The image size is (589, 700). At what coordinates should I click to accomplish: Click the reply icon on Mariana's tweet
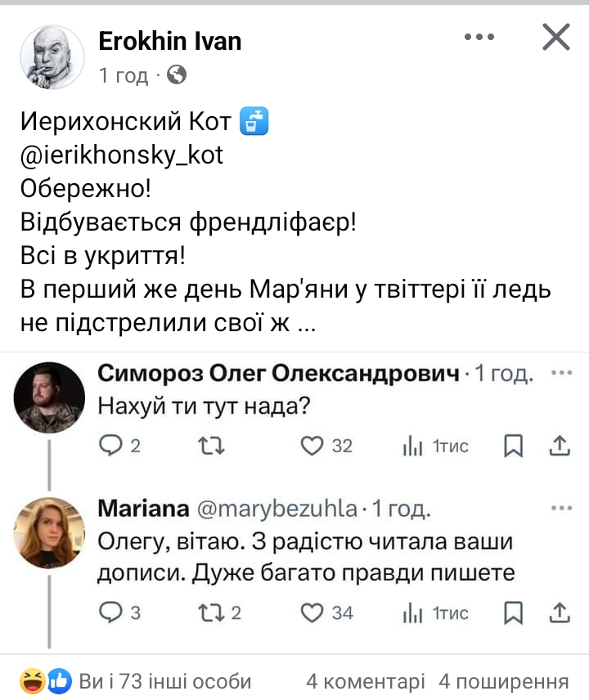(x=110, y=612)
